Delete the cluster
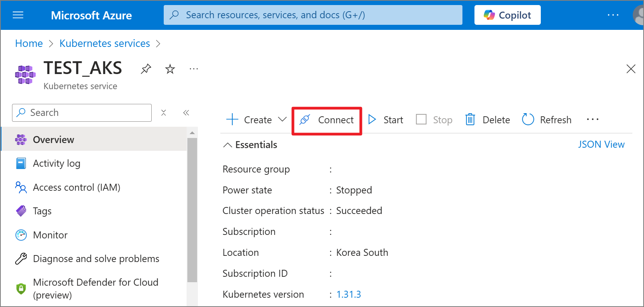 [488, 120]
